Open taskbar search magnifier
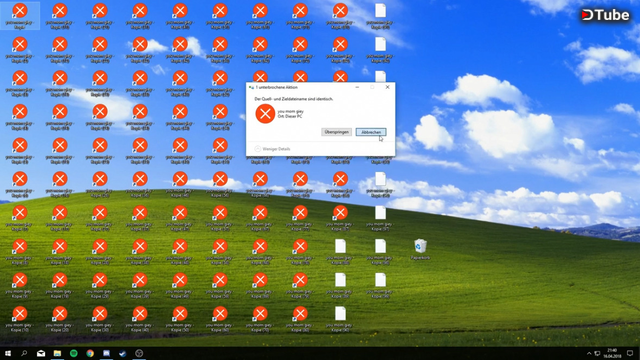640x360 pixels. pyautogui.click(x=24, y=353)
